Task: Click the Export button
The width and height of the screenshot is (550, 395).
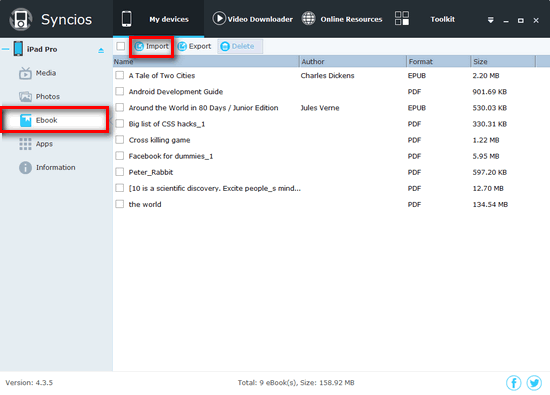Action: [x=195, y=46]
